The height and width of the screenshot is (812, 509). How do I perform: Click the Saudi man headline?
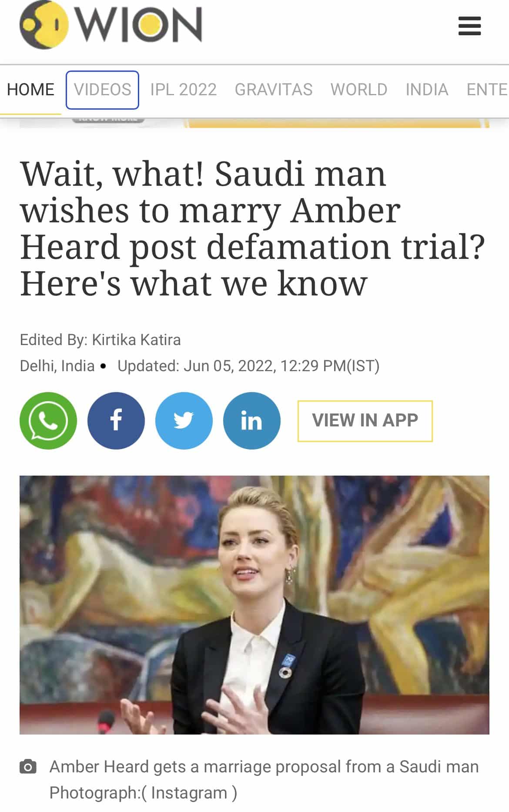252,228
